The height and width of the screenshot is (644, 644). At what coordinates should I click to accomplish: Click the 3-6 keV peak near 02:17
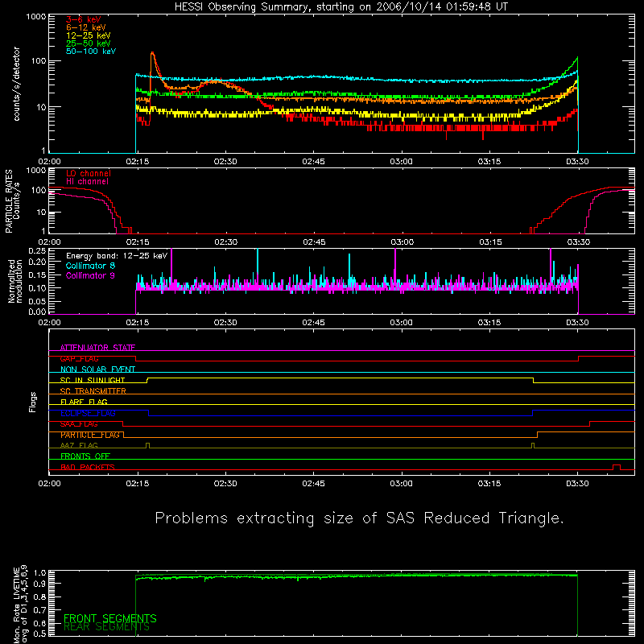[x=153, y=53]
